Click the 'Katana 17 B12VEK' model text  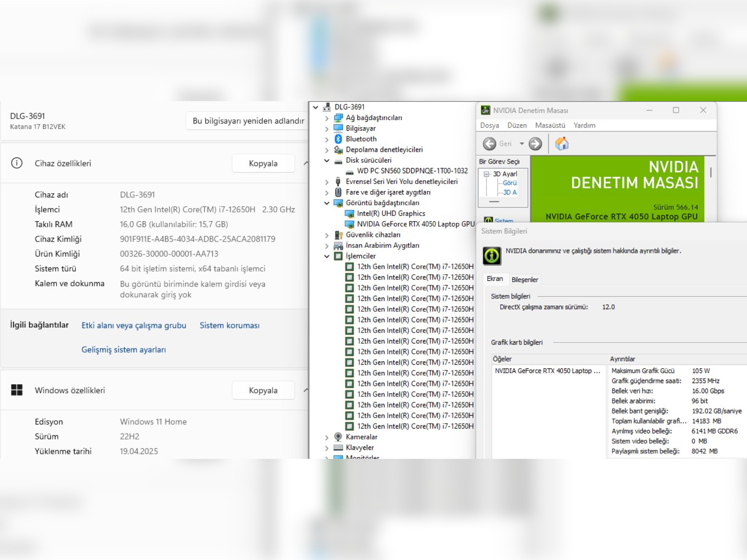[38, 127]
